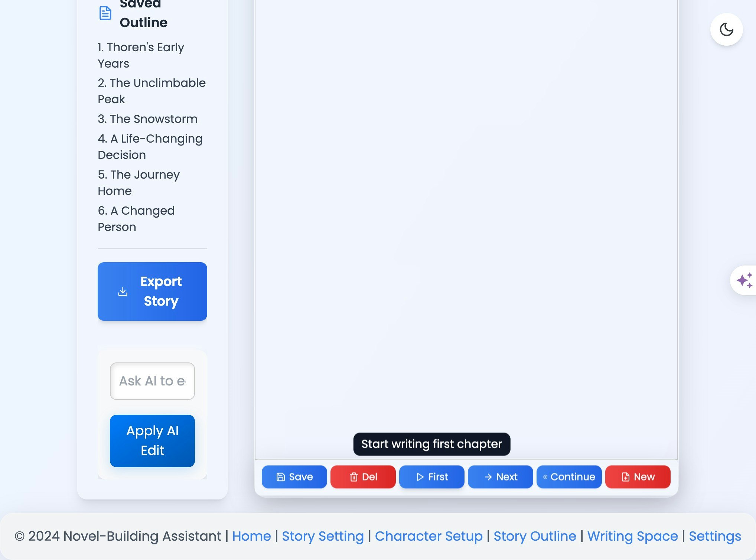Select outline item The Snowstorm
The width and height of the screenshot is (756, 560).
click(x=147, y=119)
